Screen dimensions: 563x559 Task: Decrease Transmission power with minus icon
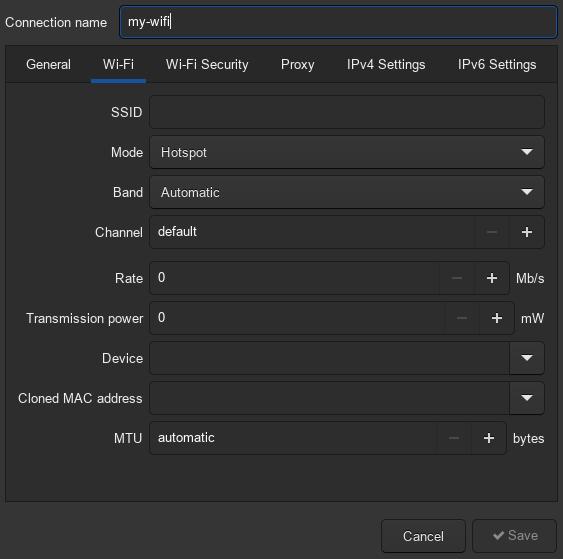click(x=462, y=318)
